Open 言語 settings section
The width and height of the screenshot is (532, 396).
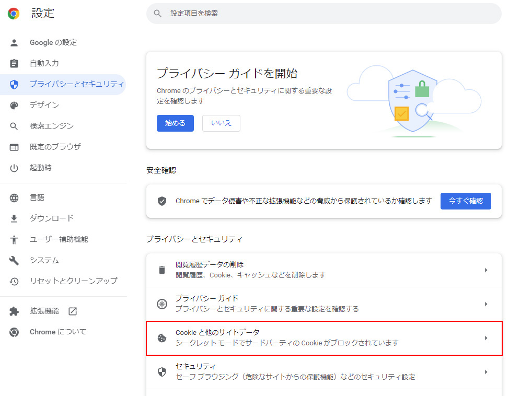click(x=63, y=198)
